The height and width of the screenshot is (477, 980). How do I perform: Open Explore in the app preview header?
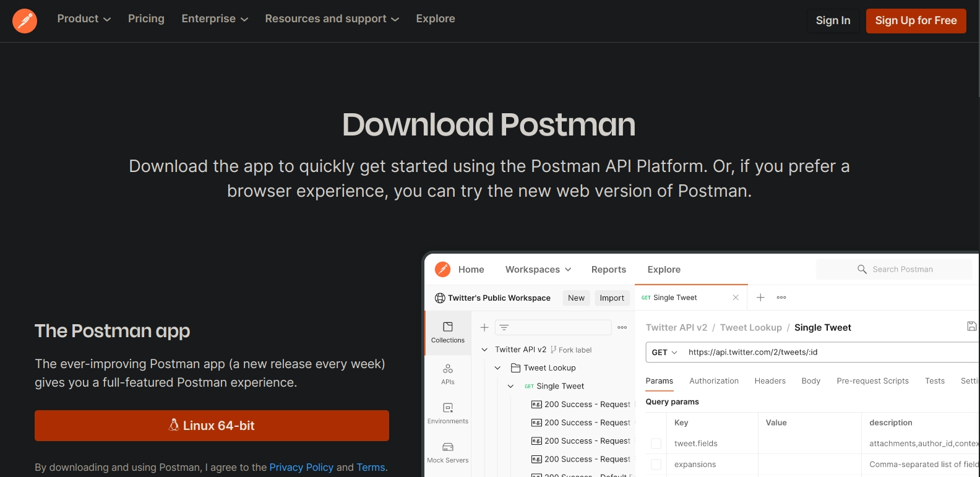click(x=664, y=269)
